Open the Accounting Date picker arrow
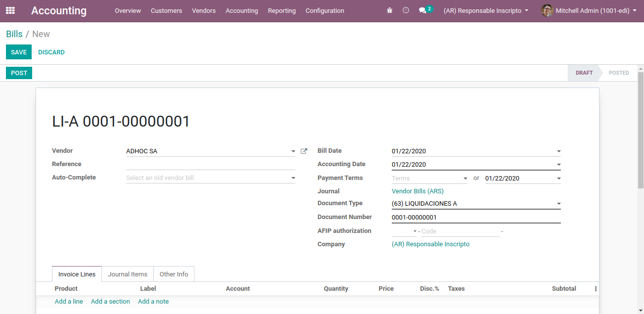 coord(558,165)
